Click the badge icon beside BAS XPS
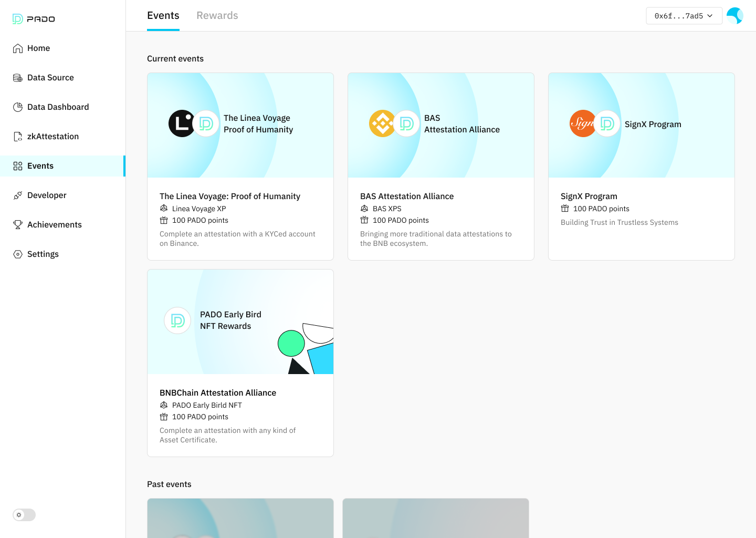This screenshot has width=756, height=538. (364, 209)
